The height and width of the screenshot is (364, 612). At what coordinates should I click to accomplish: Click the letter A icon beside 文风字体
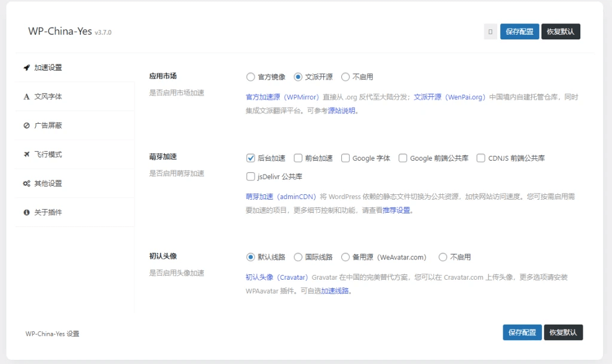26,96
